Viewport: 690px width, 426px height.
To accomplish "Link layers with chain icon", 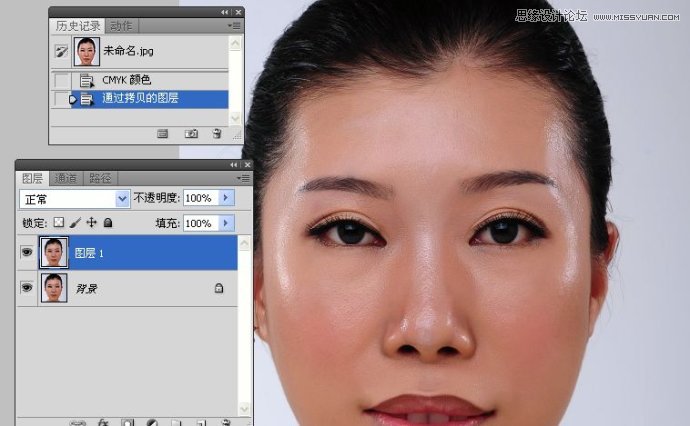I will 77,423.
